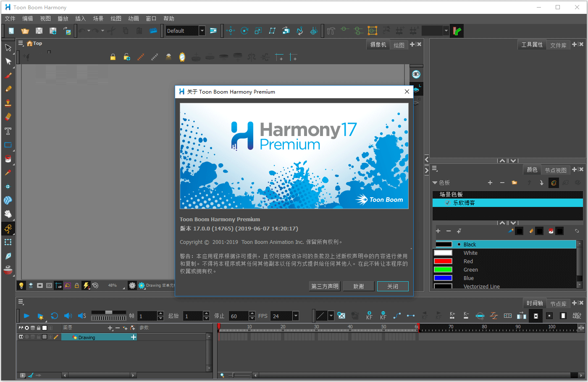Open the FPS value dropdown
This screenshot has height=382, width=588.
pyautogui.click(x=296, y=316)
